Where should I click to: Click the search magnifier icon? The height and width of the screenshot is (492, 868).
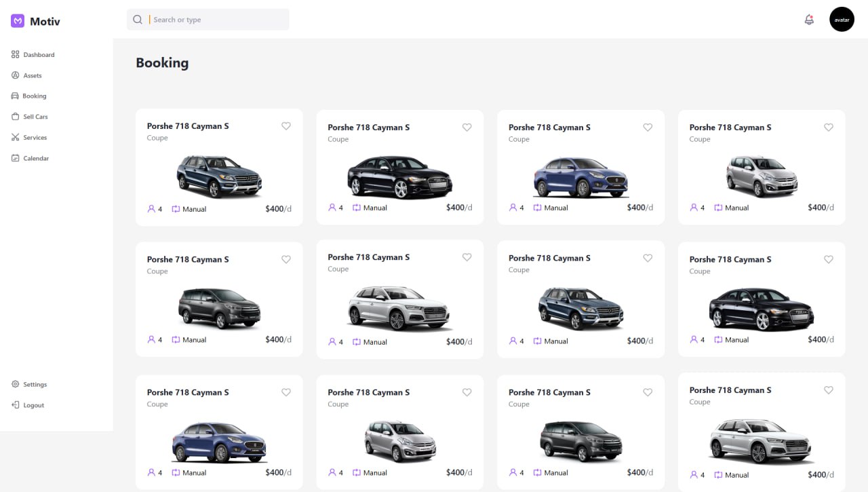click(138, 20)
